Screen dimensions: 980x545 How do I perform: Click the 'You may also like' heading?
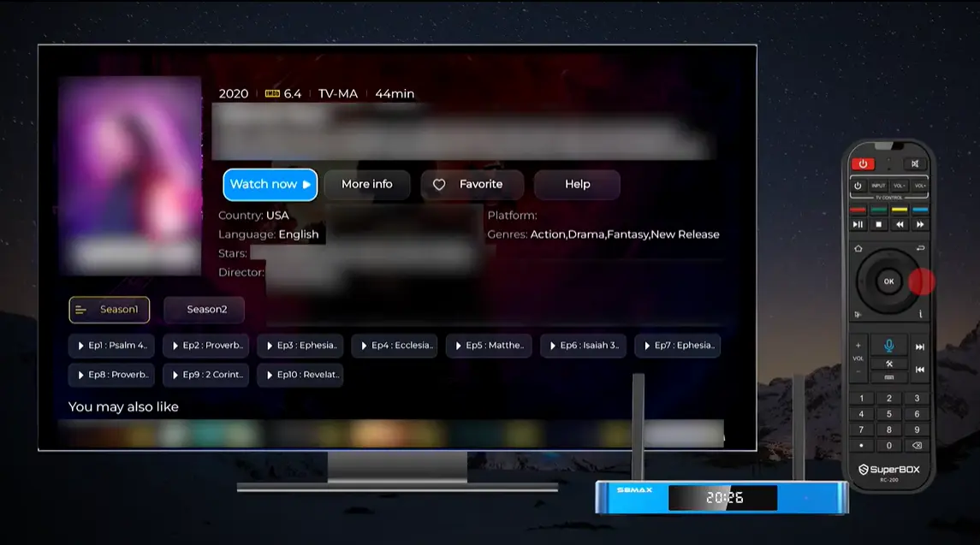pos(123,407)
